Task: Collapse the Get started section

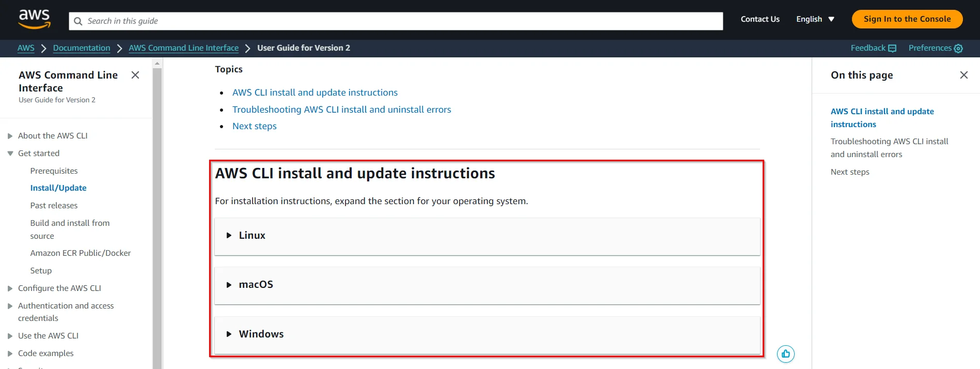Action: click(x=10, y=153)
